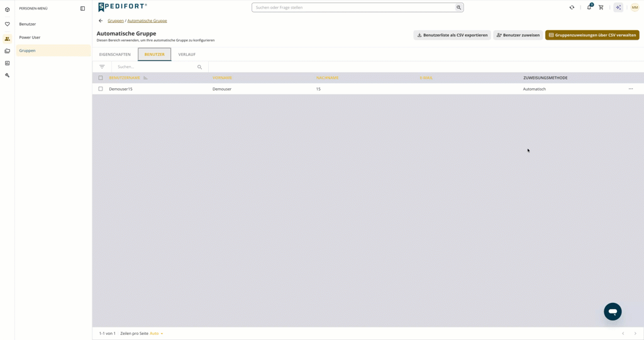Open the filter icon next to search
The image size is (644, 340).
[102, 67]
